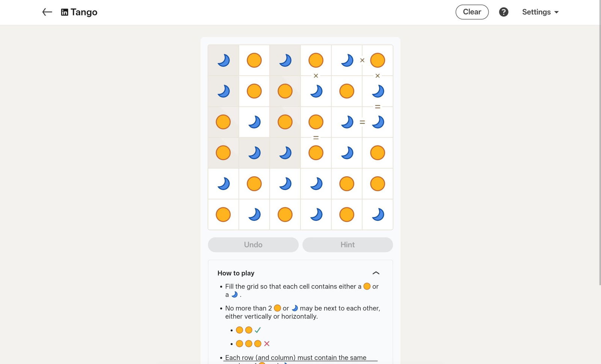Click the sun in row two, column five
The height and width of the screenshot is (364, 601).
[347, 91]
